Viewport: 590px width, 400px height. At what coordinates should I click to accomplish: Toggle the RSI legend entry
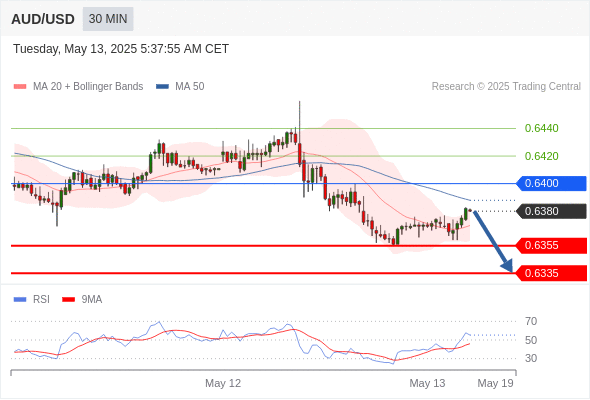pos(32,300)
